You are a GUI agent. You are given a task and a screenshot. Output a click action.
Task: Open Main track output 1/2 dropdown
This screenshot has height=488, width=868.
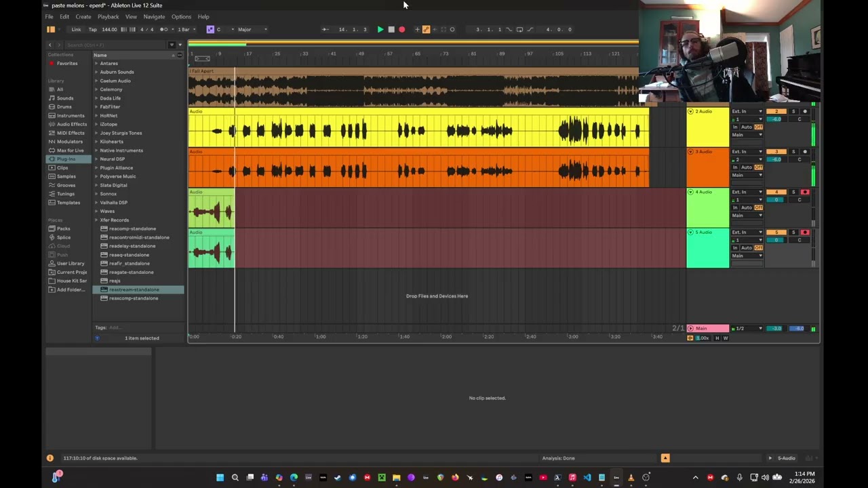coord(747,329)
